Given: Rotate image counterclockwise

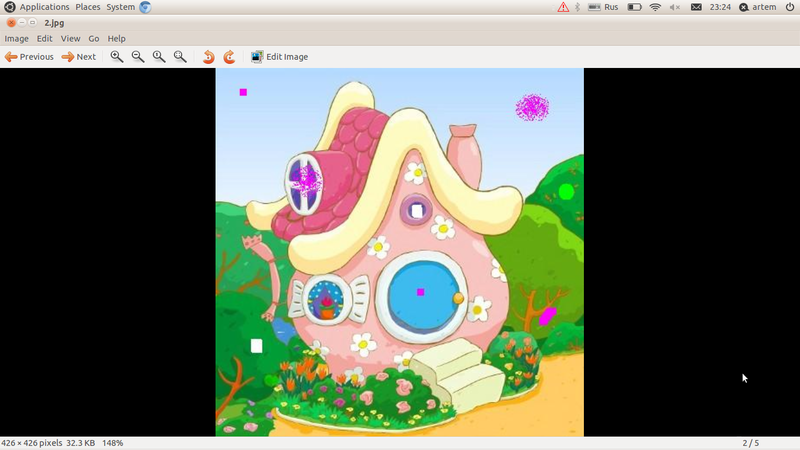Looking at the screenshot, I should tap(208, 57).
